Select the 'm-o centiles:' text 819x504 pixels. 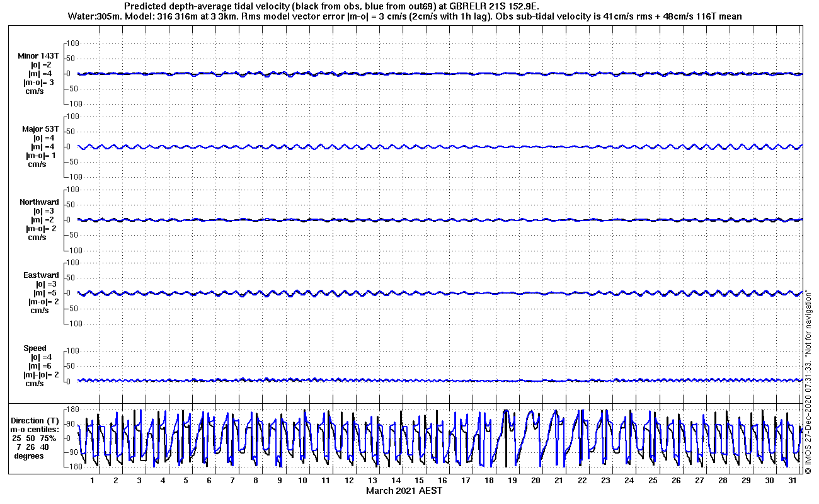point(35,429)
